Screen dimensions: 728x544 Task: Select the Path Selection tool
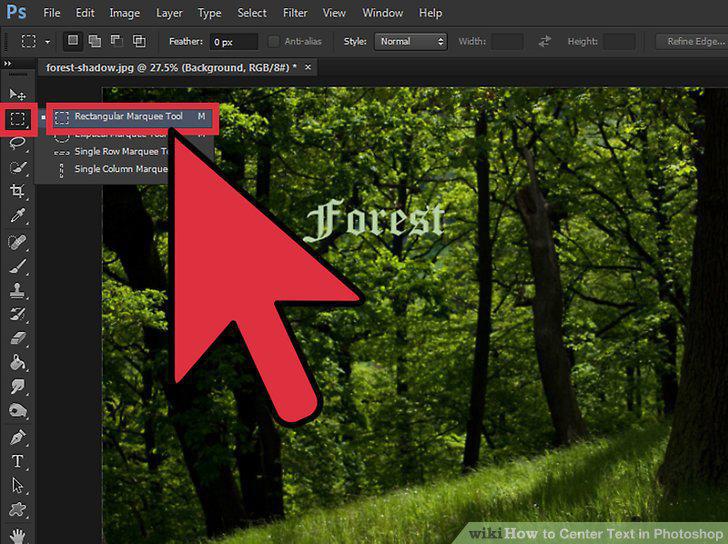point(18,486)
